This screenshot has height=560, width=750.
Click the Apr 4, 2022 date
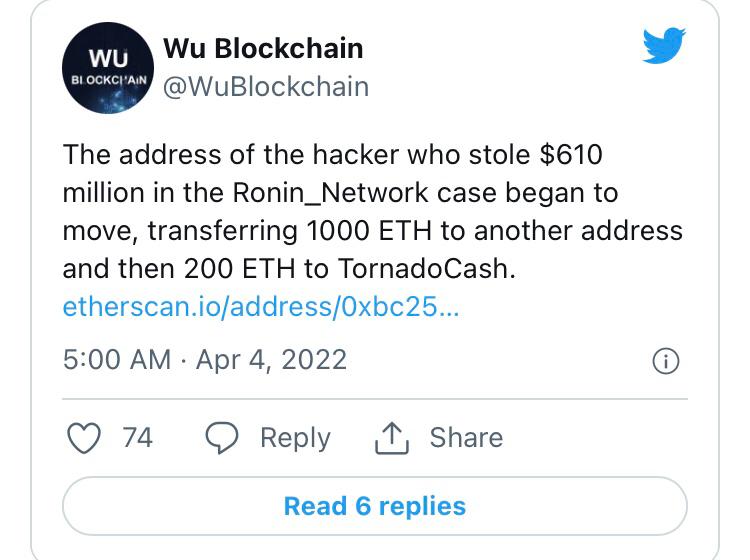271,359
